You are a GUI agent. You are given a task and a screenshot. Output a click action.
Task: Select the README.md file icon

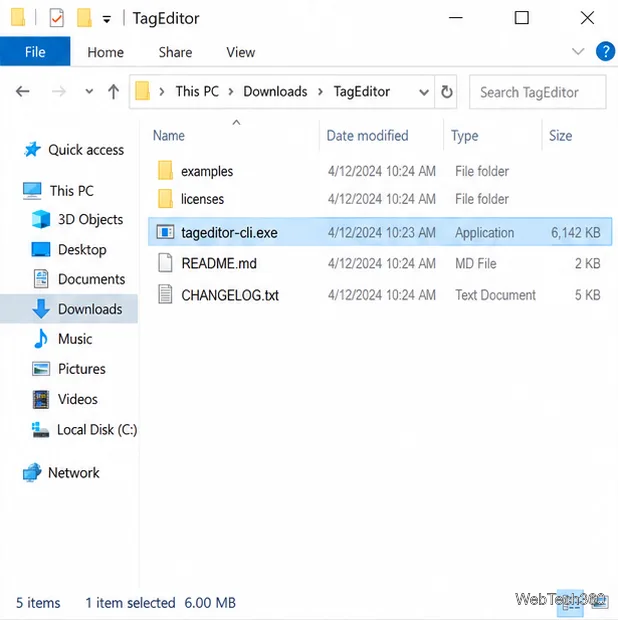165,263
